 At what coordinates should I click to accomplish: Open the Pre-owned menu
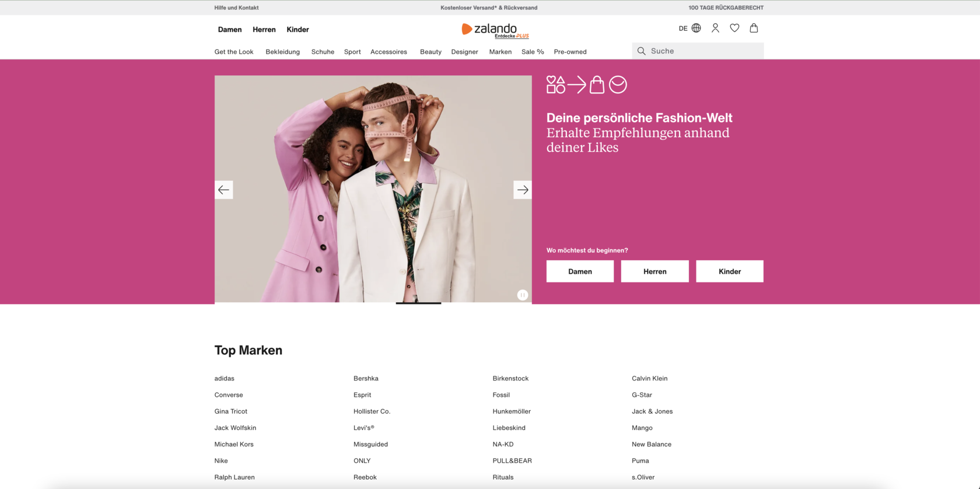[x=570, y=52]
